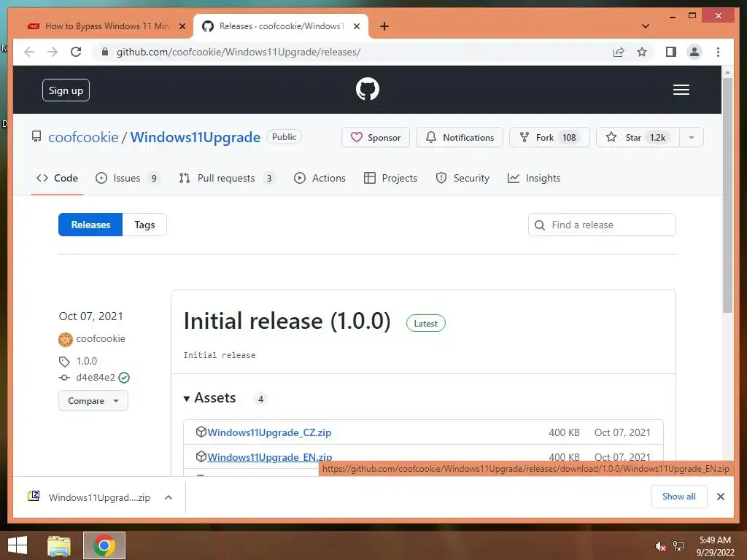Image resolution: width=747 pixels, height=560 pixels.
Task: Switch to the Code tab
Action: pyautogui.click(x=57, y=178)
